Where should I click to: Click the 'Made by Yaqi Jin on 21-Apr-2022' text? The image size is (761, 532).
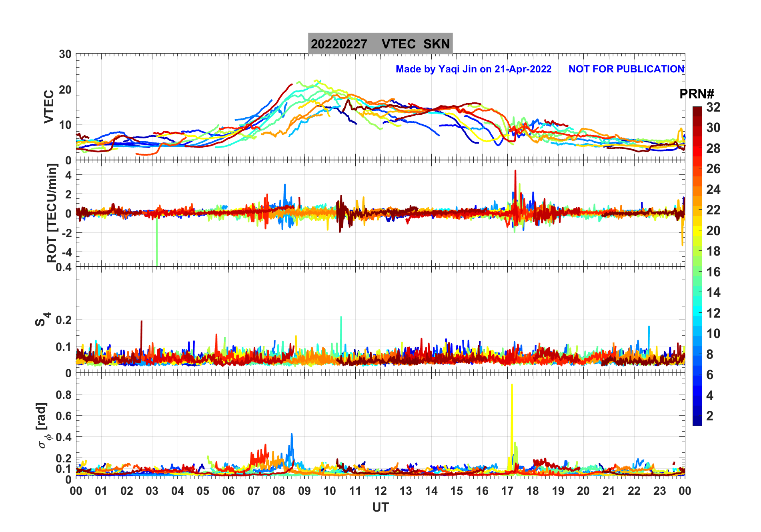click(473, 69)
